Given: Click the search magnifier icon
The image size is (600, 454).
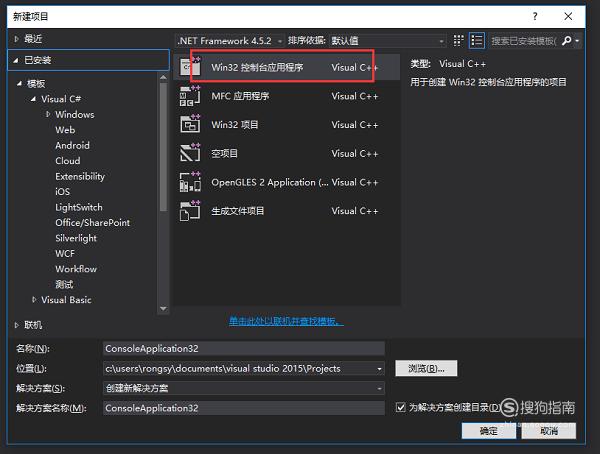Looking at the screenshot, I should (566, 41).
